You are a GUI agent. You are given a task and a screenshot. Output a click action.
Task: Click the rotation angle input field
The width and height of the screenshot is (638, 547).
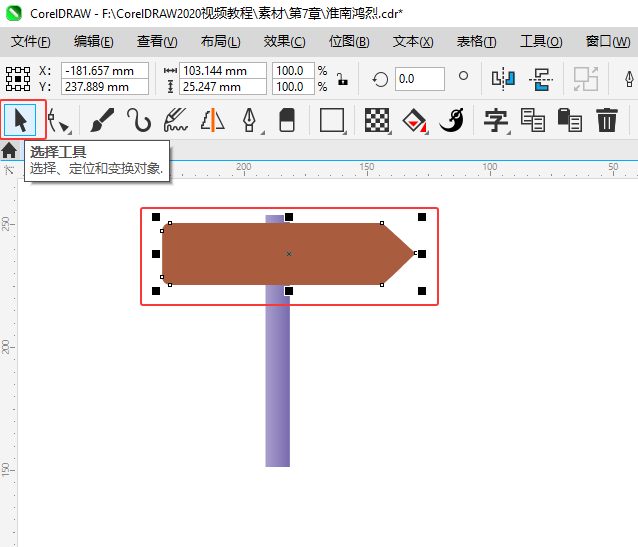pyautogui.click(x=420, y=79)
